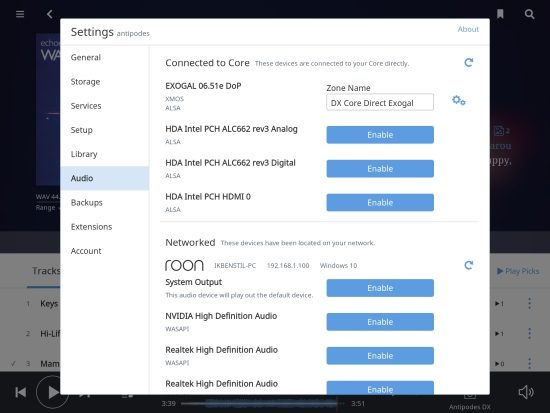Viewport: 550px width, 413px height.
Task: Select the Storage settings section
Action: [105, 81]
